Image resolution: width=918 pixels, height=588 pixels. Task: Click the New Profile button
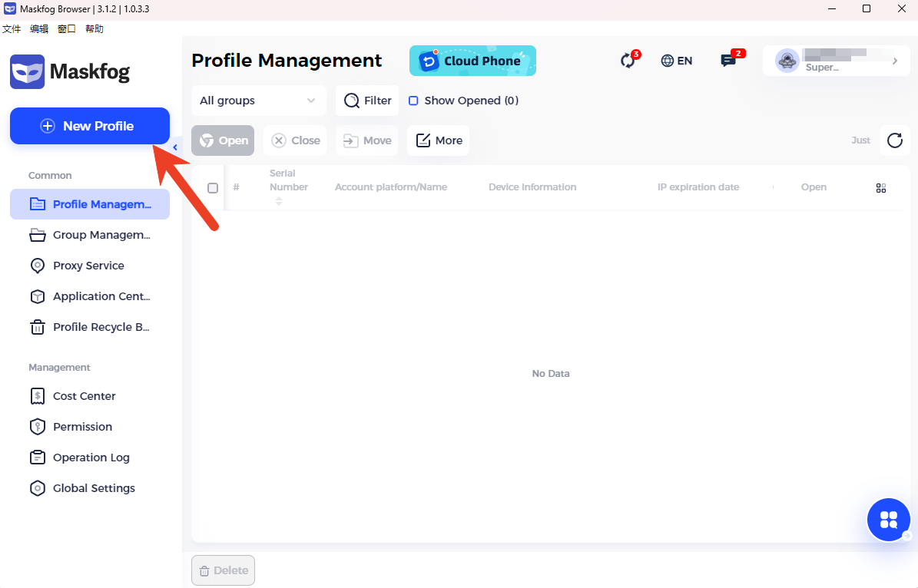pyautogui.click(x=90, y=126)
